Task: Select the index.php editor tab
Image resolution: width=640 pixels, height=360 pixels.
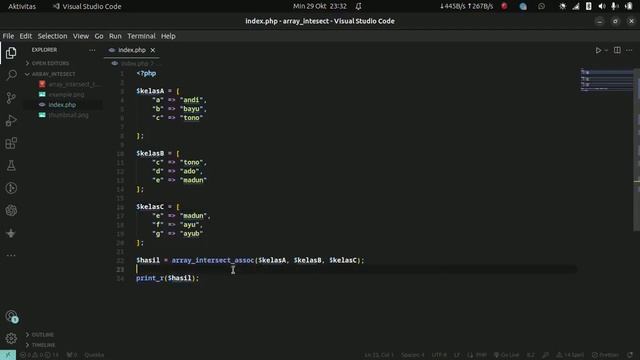Action: [x=131, y=50]
